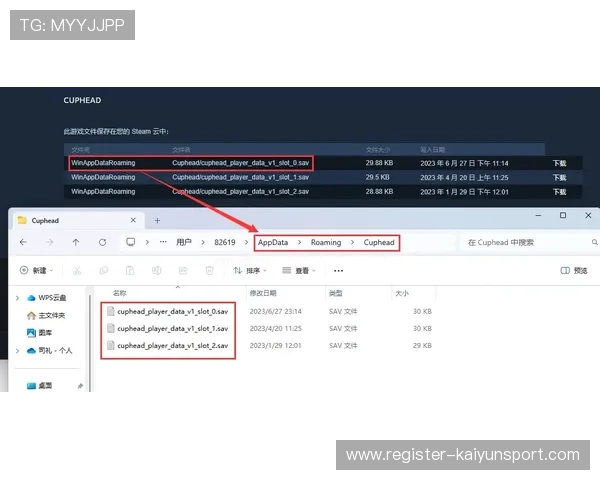Viewport: 600px width, 480px height.
Task: Click the slot_0.sav file icon
Action: (111, 311)
